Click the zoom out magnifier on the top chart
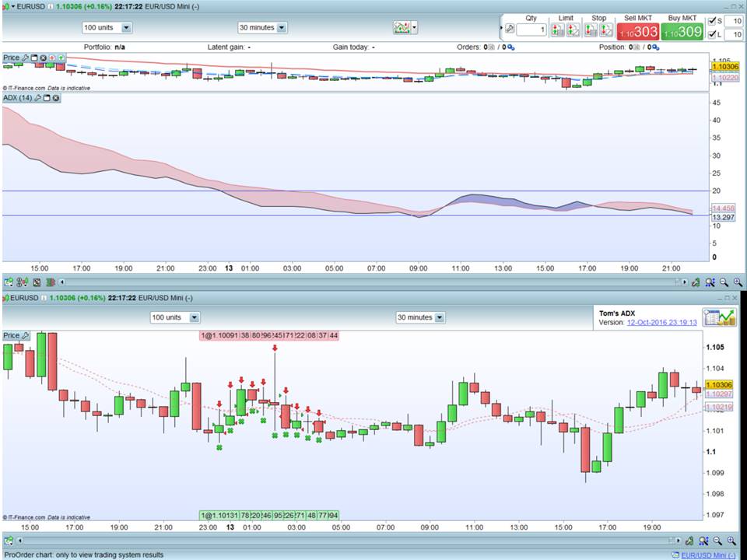This screenshot has width=747, height=560. 724,282
